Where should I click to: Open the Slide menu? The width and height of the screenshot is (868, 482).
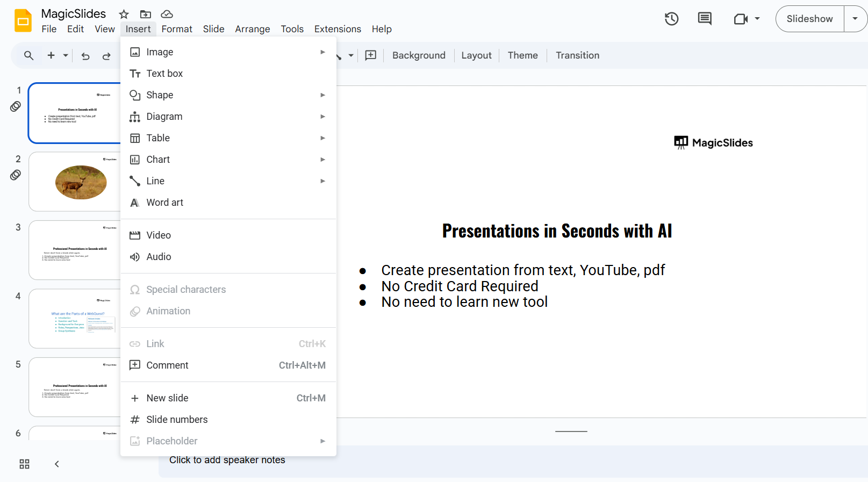click(x=213, y=29)
